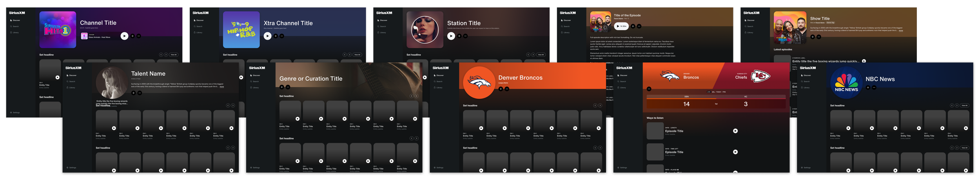Open more options for NBC News
The height and width of the screenshot is (181, 980).
pos(874,88)
